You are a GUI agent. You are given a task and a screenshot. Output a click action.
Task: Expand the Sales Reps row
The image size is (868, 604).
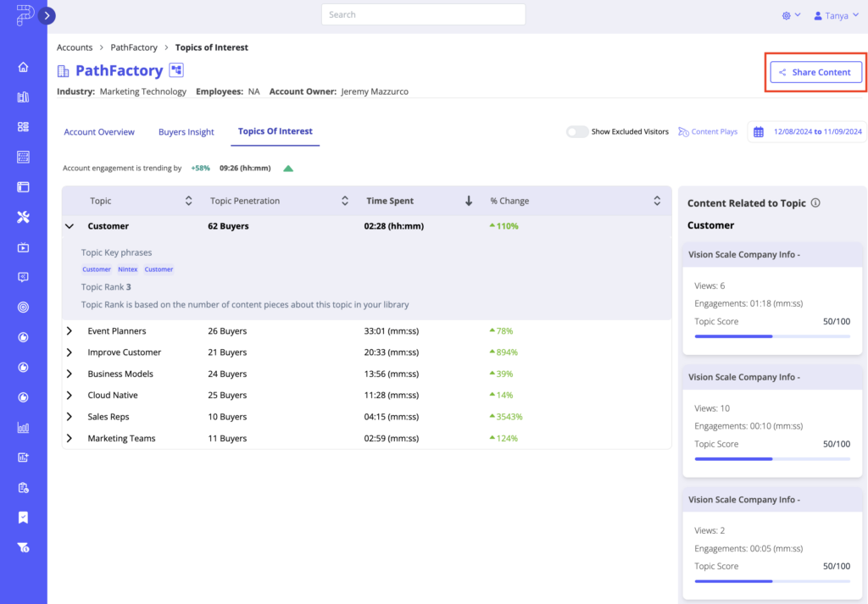70,417
